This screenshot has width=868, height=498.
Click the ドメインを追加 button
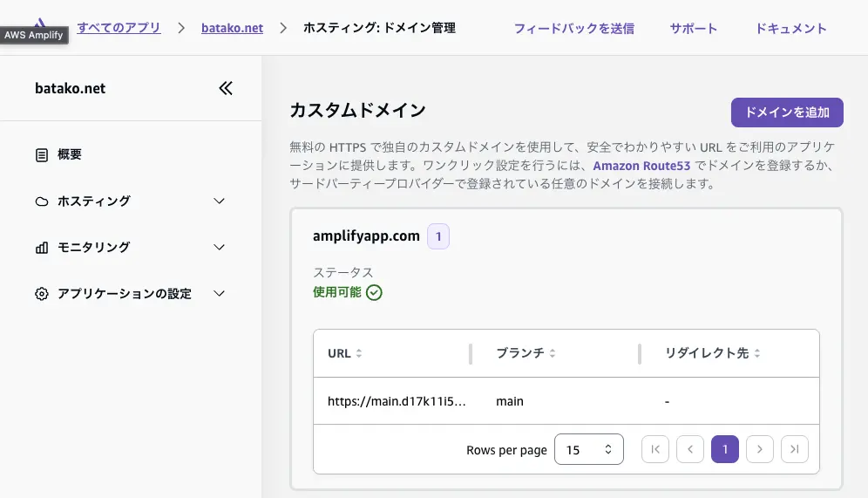tap(787, 113)
